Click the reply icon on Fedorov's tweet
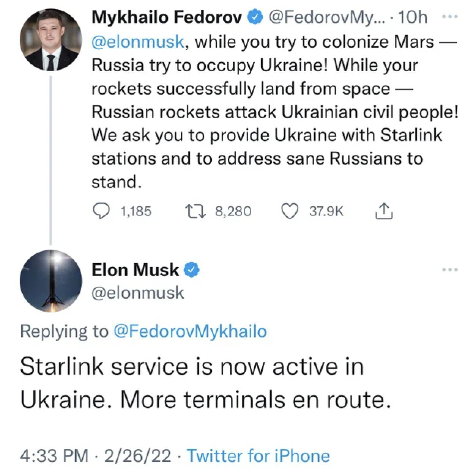 click(101, 211)
